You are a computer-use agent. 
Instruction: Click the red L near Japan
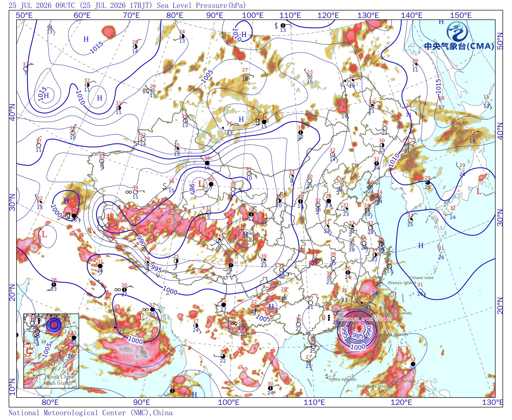click(479, 192)
